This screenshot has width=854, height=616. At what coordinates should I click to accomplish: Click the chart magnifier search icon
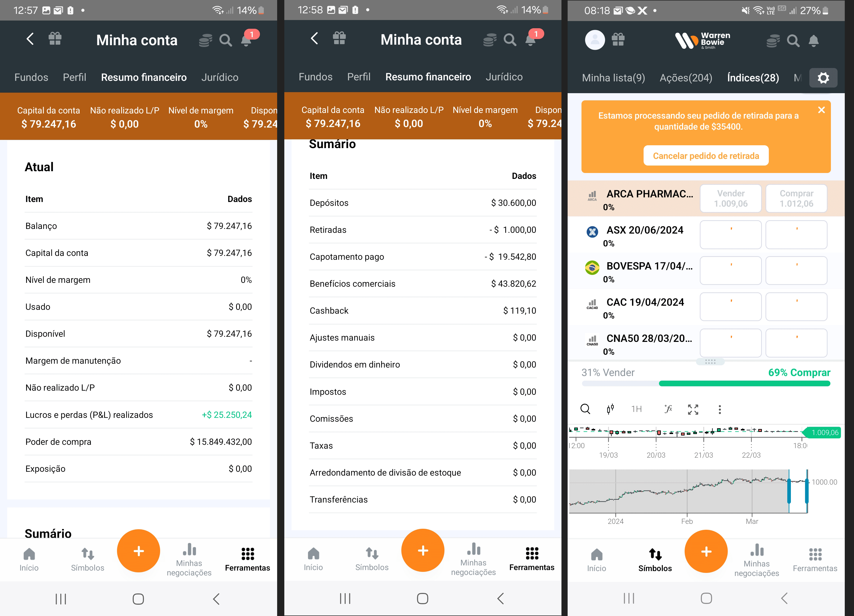pyautogui.click(x=585, y=409)
